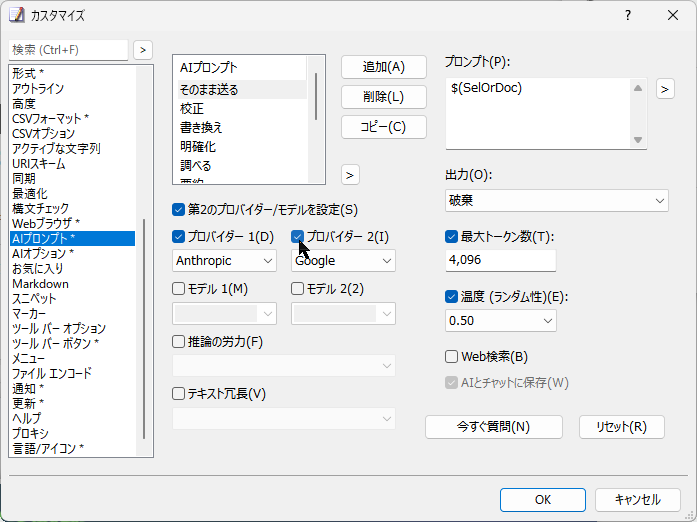The image size is (697, 522).
Task: Enable モデル 1 checkbox
Action: (x=178, y=289)
